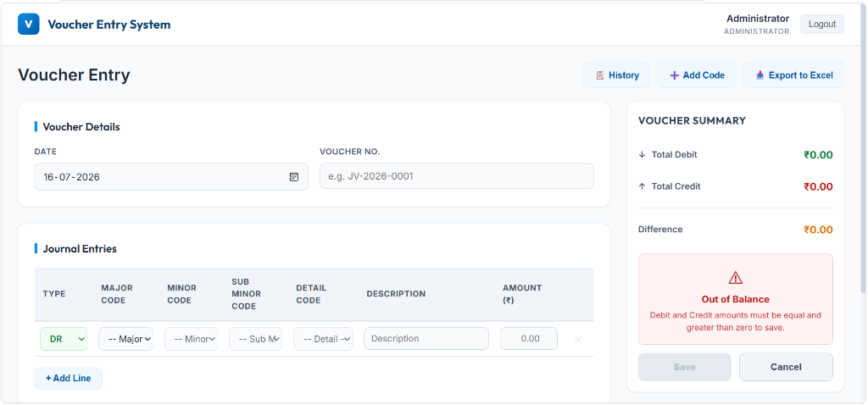Click the Difference label

point(660,229)
